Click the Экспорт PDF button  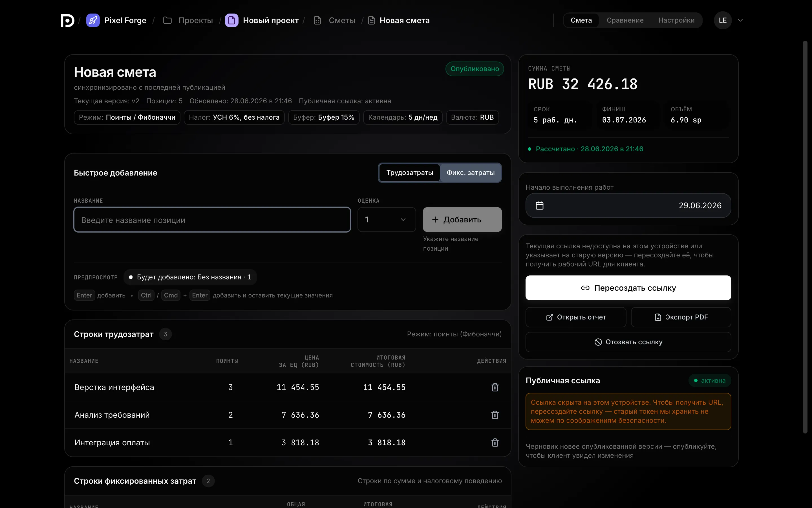click(681, 317)
